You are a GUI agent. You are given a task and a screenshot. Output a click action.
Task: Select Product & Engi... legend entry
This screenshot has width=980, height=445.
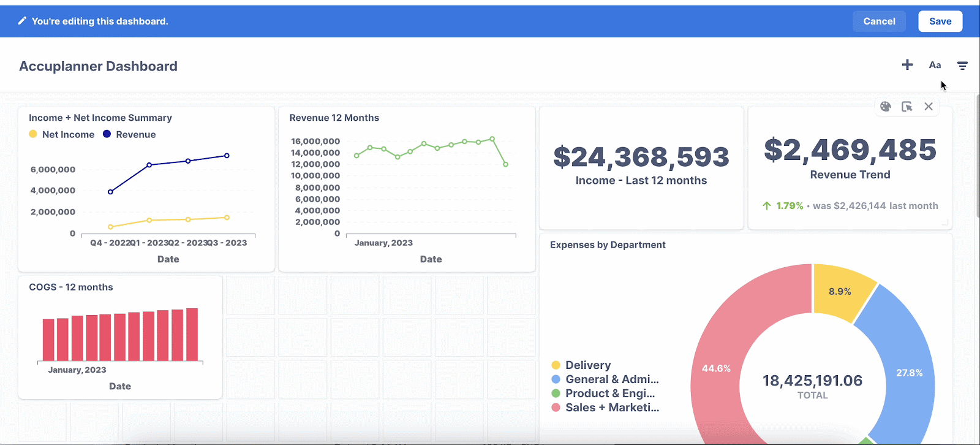coord(603,394)
